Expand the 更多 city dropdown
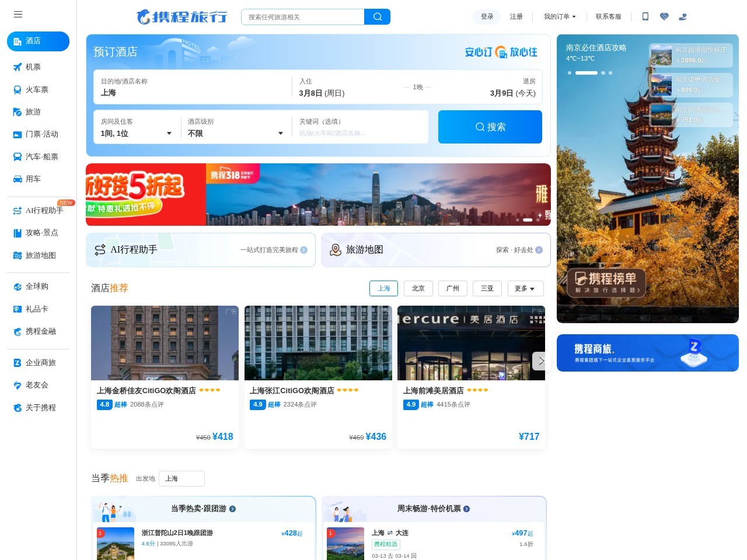This screenshot has width=747, height=560. (x=525, y=288)
